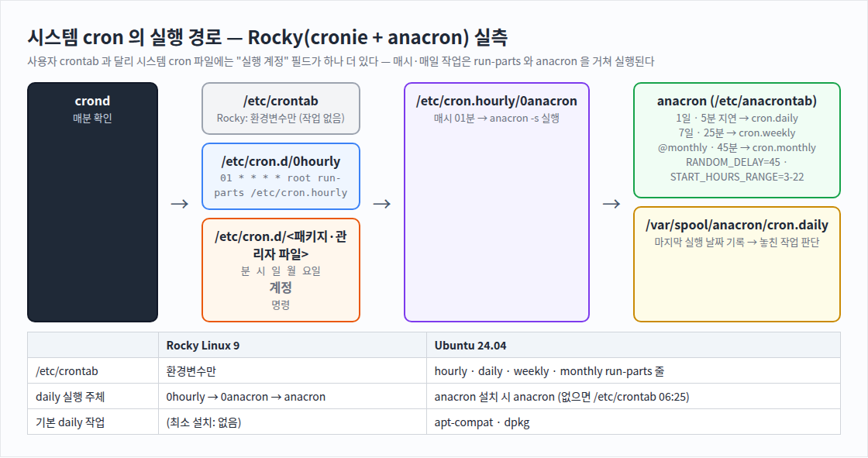
Task: Click the '분 시 일 월 요일' fields text
Action: pyautogui.click(x=281, y=270)
